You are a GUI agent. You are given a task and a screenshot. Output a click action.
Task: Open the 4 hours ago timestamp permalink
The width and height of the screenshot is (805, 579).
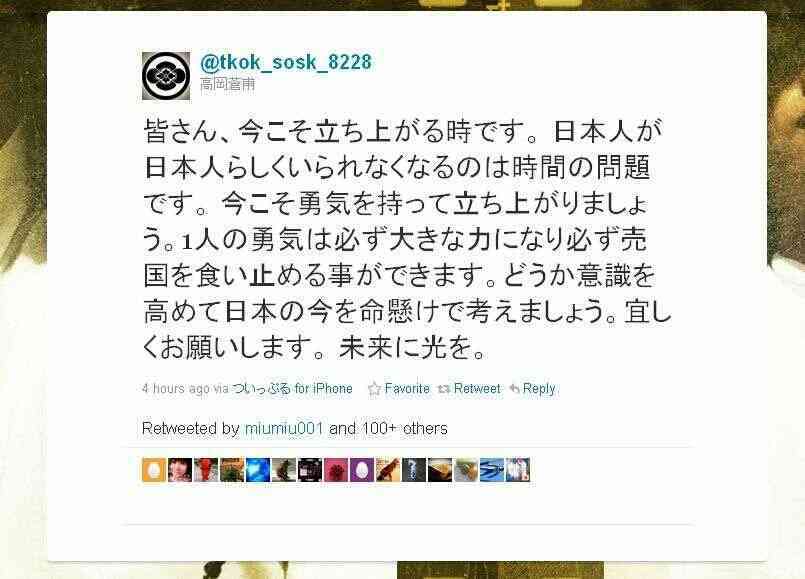(x=176, y=389)
